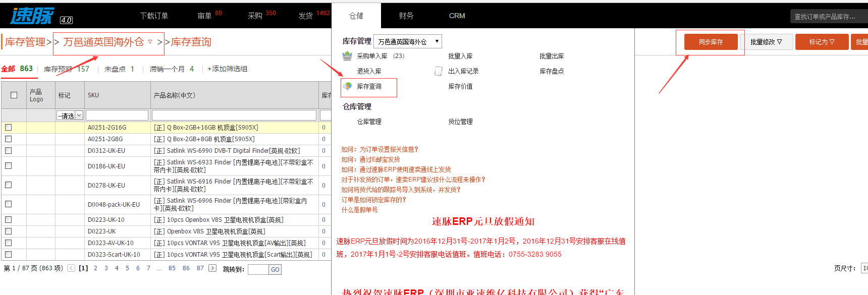
Task: Go to next page arrow in pagination
Action: [x=212, y=268]
